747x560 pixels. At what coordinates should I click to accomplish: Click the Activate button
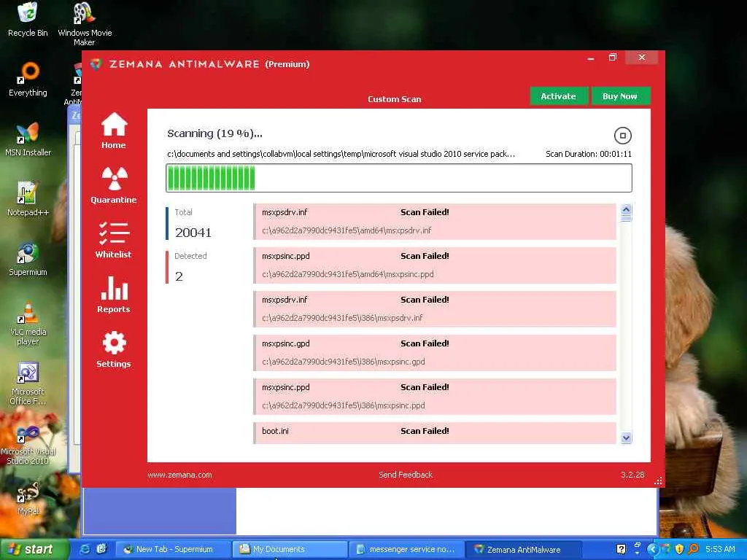(x=558, y=96)
